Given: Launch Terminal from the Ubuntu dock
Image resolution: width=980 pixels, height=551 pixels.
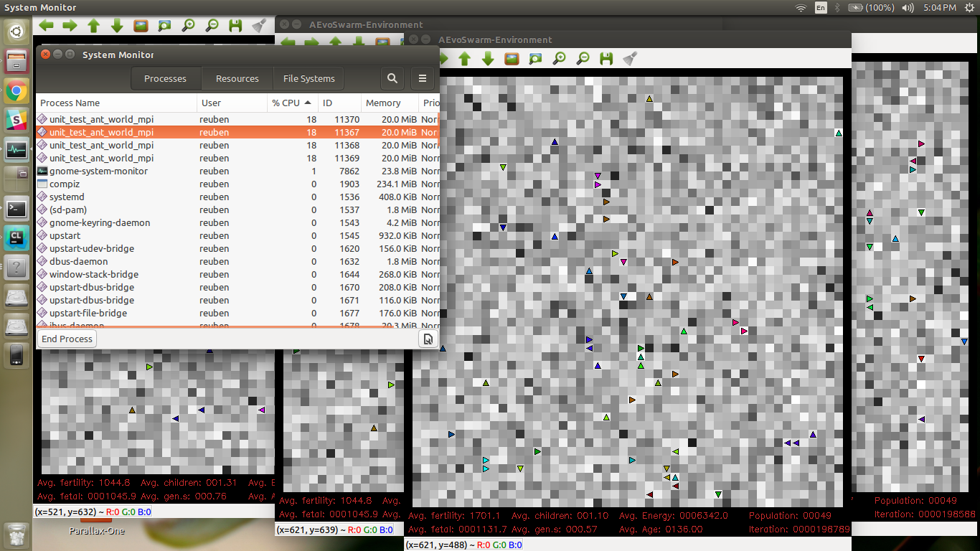Looking at the screenshot, I should point(17,209).
